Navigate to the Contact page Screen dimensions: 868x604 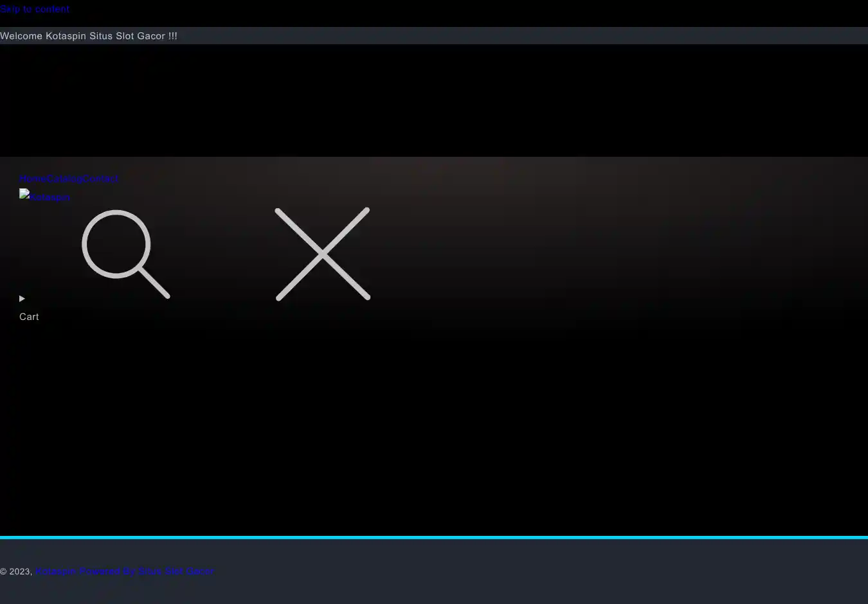point(101,179)
